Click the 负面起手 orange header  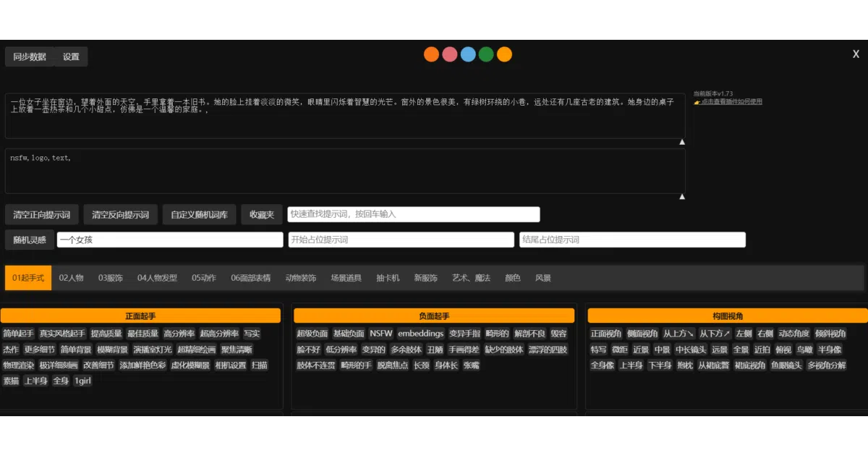pos(434,316)
